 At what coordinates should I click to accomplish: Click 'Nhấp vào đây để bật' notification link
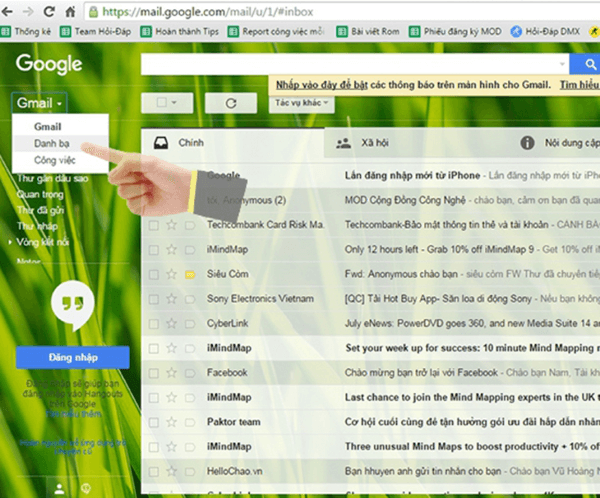coord(322,85)
